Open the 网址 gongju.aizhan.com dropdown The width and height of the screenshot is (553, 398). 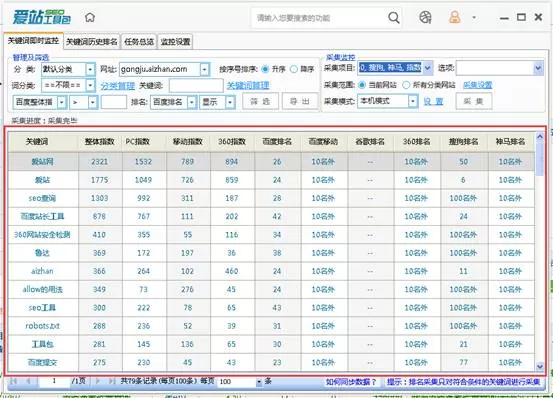(x=205, y=69)
